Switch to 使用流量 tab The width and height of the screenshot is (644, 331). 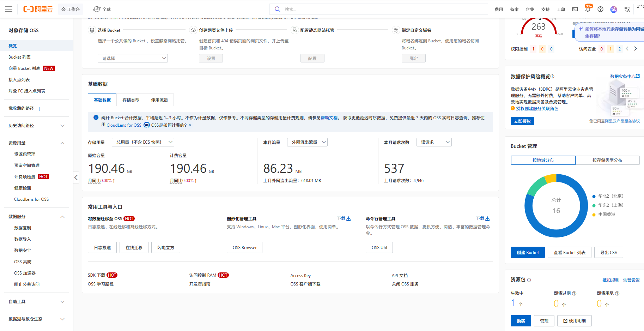click(159, 100)
